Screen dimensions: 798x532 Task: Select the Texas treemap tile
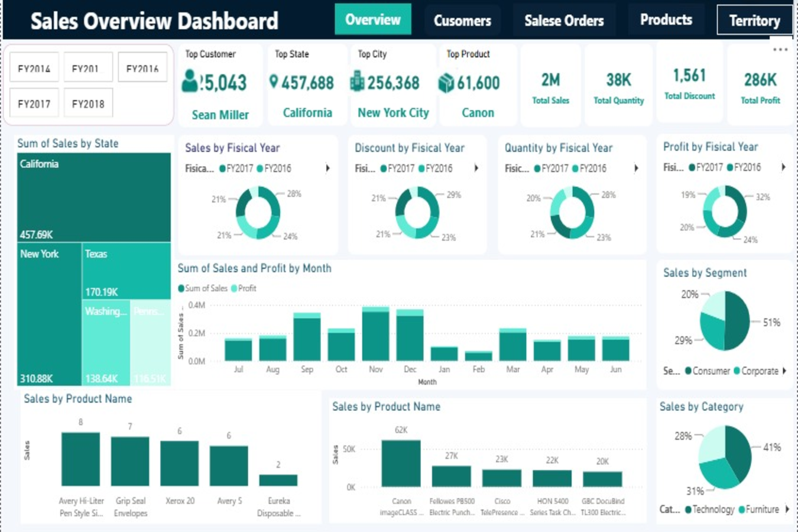126,271
